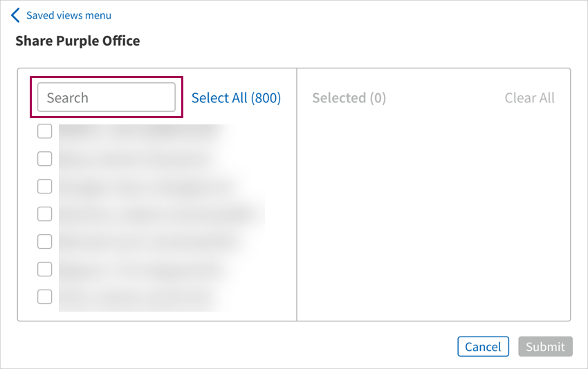This screenshot has width=588, height=369.
Task: Open the Saved views menu link
Action: [x=68, y=15]
